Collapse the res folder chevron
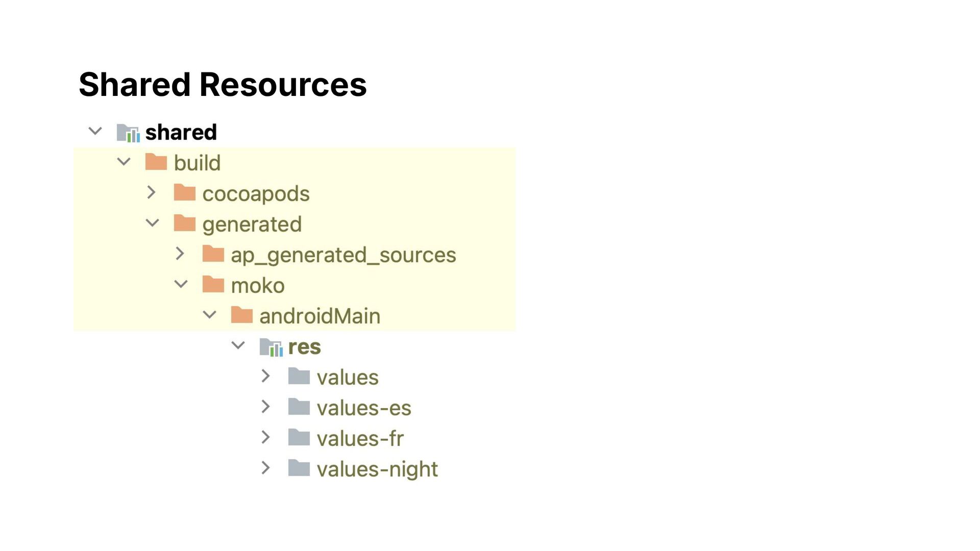 (238, 345)
